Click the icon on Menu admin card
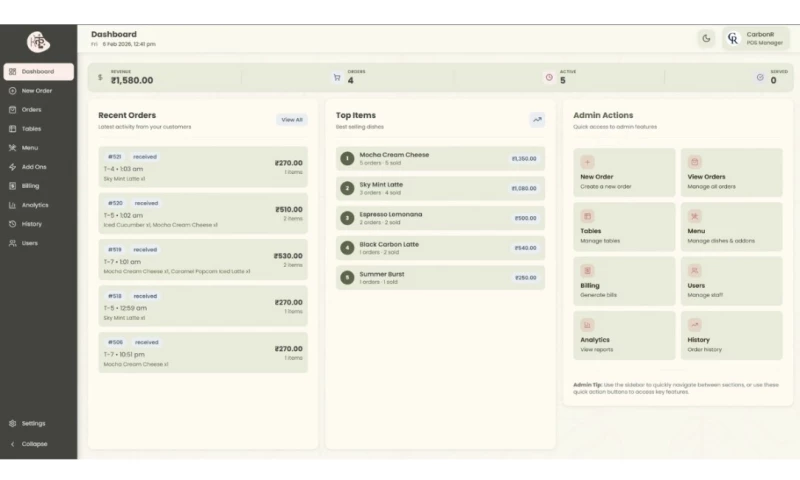800x480 pixels. click(x=694, y=216)
